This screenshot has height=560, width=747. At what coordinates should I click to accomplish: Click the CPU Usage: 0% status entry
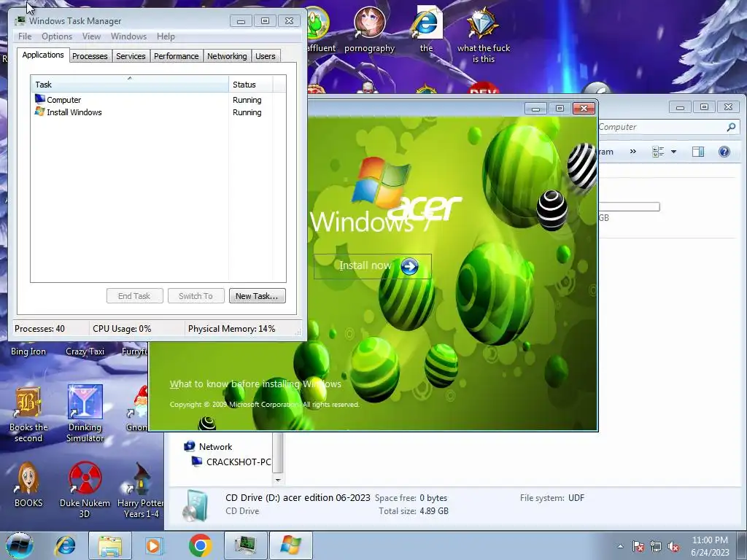point(122,329)
